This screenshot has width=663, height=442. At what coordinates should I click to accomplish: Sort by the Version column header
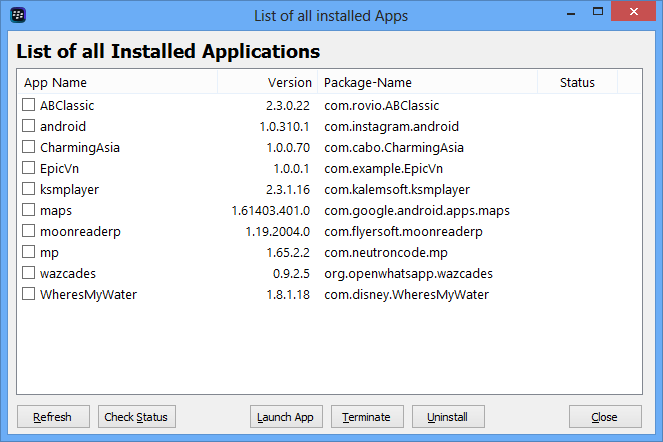(x=267, y=82)
